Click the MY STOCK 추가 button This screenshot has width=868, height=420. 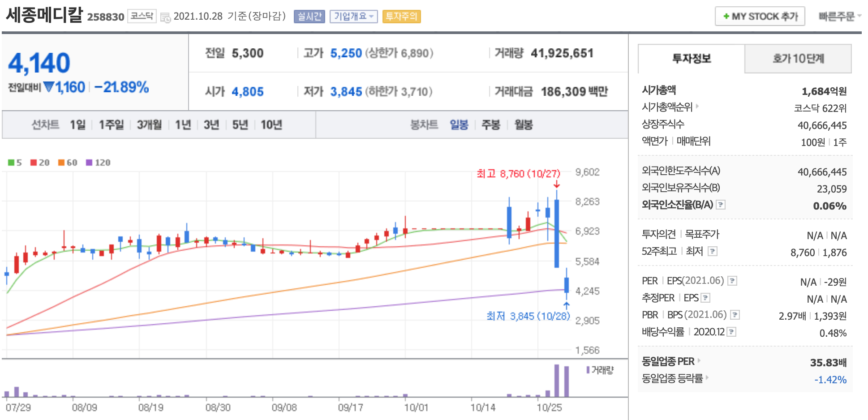tap(760, 16)
